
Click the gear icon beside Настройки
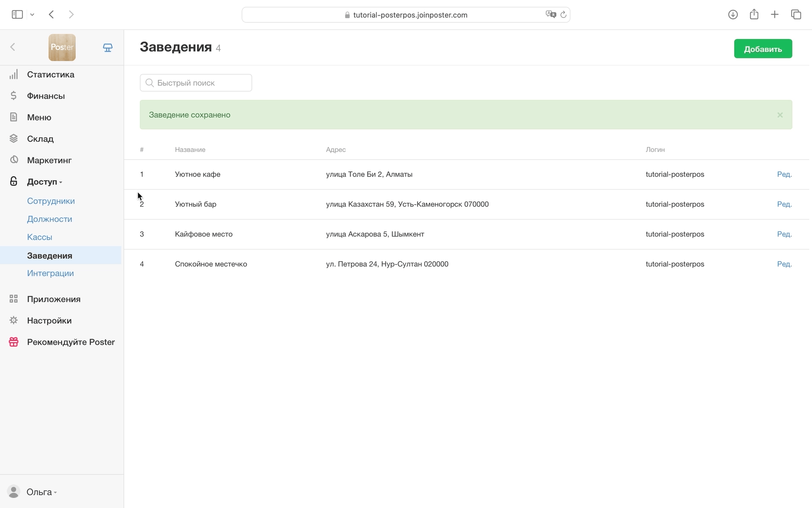[x=14, y=320]
